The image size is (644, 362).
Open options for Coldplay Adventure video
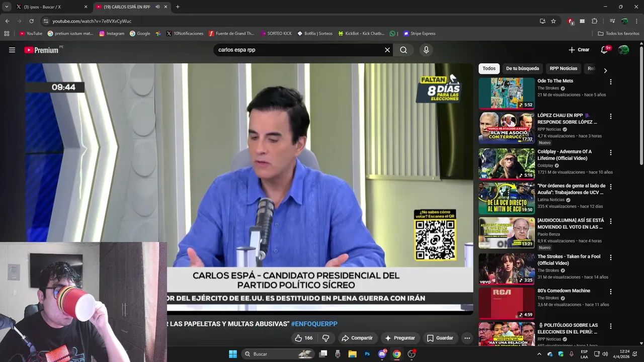[x=611, y=152]
